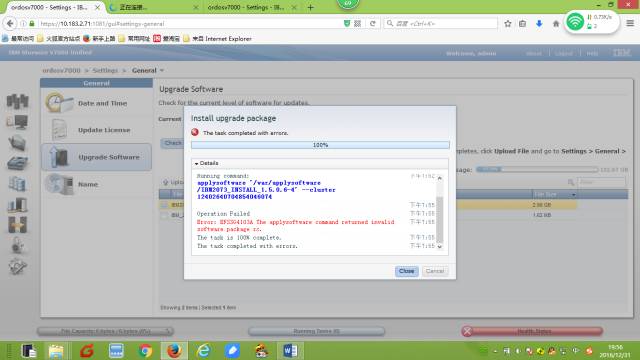The height and width of the screenshot is (360, 640).
Task: Open the sidebar padlock icon
Action: [x=18, y=245]
